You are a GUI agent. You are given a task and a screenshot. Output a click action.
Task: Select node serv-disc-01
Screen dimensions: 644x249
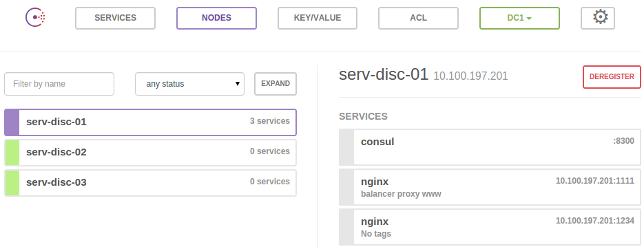150,122
